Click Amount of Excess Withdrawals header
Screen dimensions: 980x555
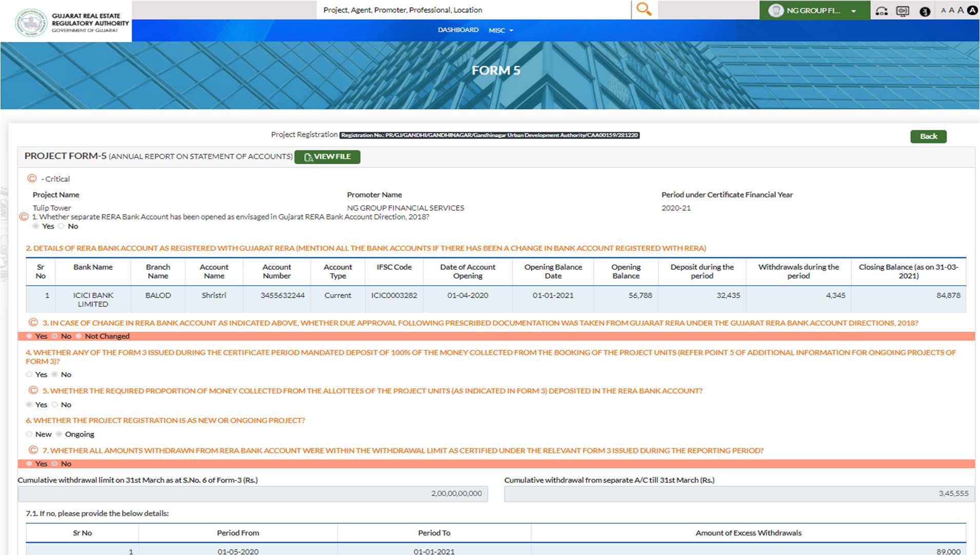pyautogui.click(x=749, y=532)
